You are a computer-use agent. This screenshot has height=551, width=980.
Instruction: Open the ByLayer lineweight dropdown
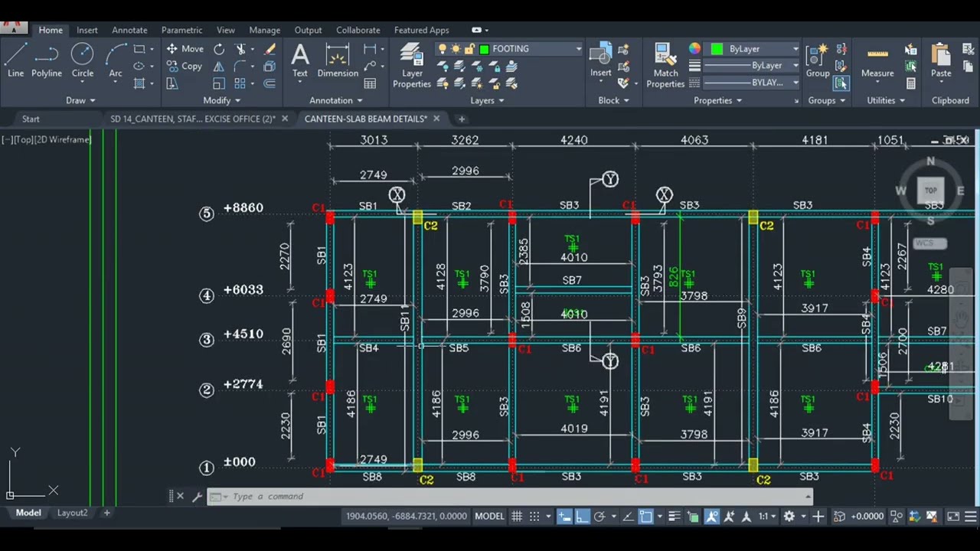(x=795, y=66)
